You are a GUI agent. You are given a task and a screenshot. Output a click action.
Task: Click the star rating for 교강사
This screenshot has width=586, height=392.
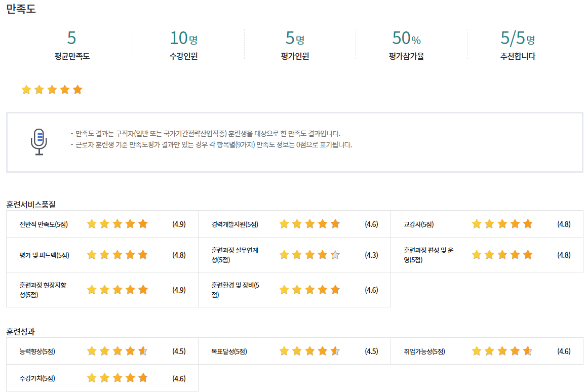pyautogui.click(x=502, y=224)
